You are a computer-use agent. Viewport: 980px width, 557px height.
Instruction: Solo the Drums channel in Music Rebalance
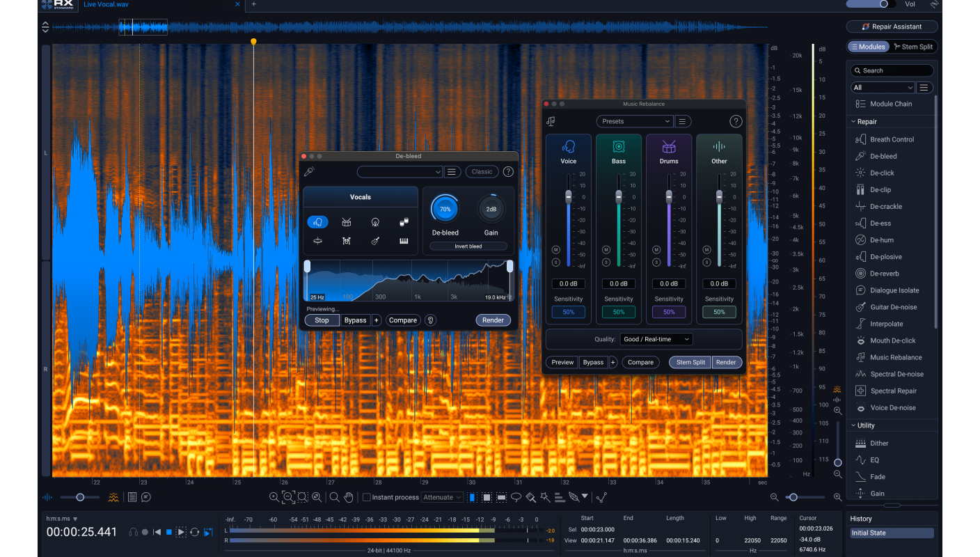point(656,262)
